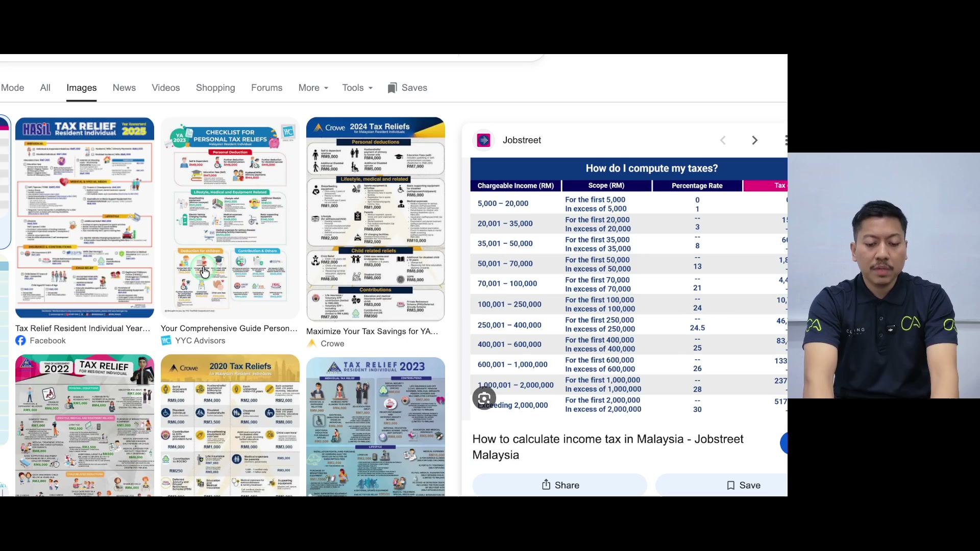980x551 pixels.
Task: Click the Jobstreet tax computation table image
Action: point(629,289)
